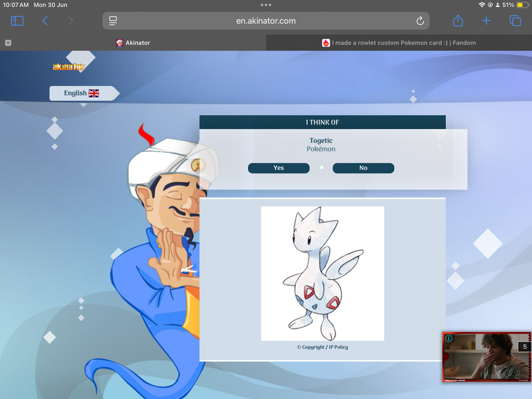532x399 pixels.
Task: Open the Copyright / IP Policy link
Action: pyautogui.click(x=323, y=347)
